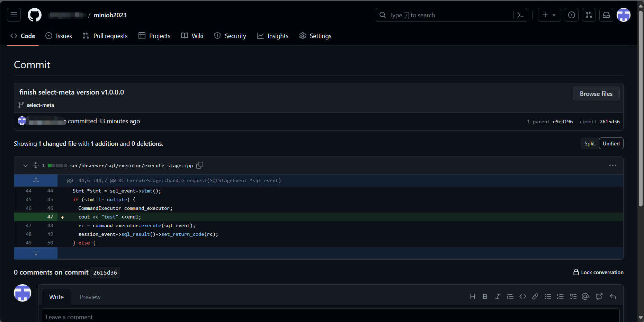This screenshot has height=322, width=644.
Task: Apply italic formatting in the comment
Action: [x=498, y=296]
